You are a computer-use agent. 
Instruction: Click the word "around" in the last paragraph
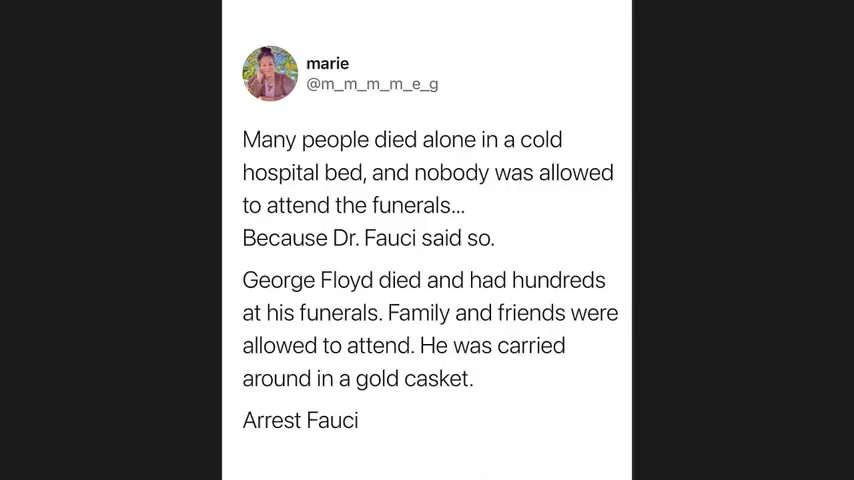(275, 379)
